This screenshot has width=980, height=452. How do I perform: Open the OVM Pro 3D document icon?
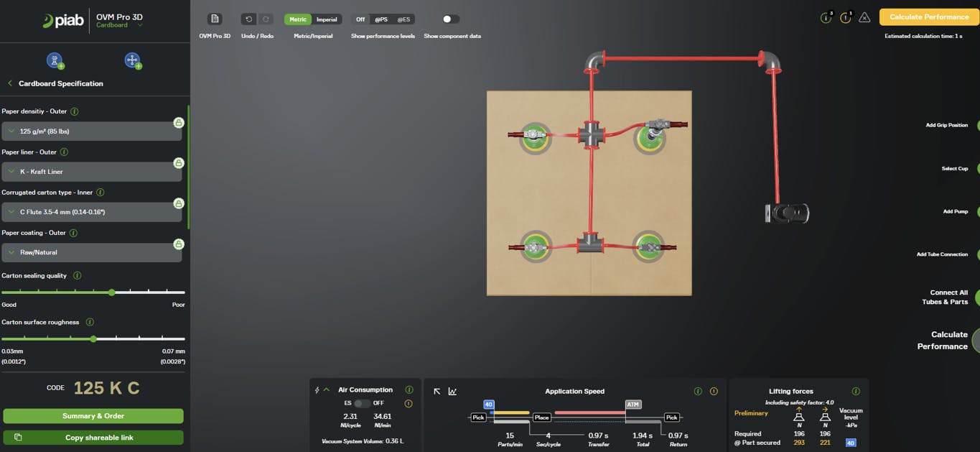[x=214, y=18]
